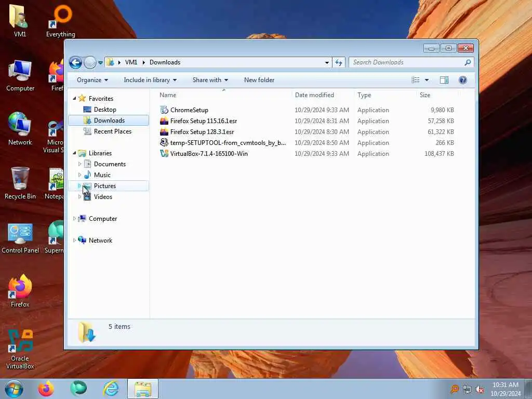Expand the Network node in navigation pane
This screenshot has height=399, width=532.
74,241
